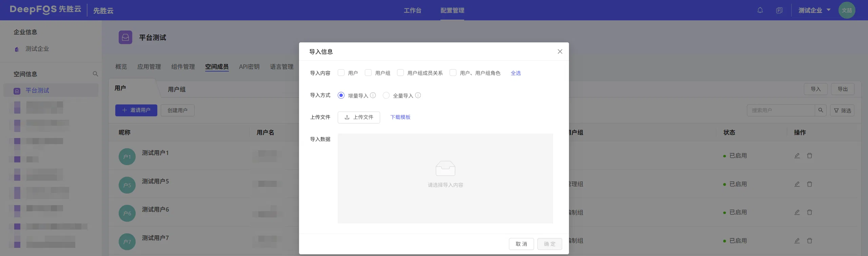Click the info icon next to 增量导入
The width and height of the screenshot is (868, 256).
click(x=373, y=95)
